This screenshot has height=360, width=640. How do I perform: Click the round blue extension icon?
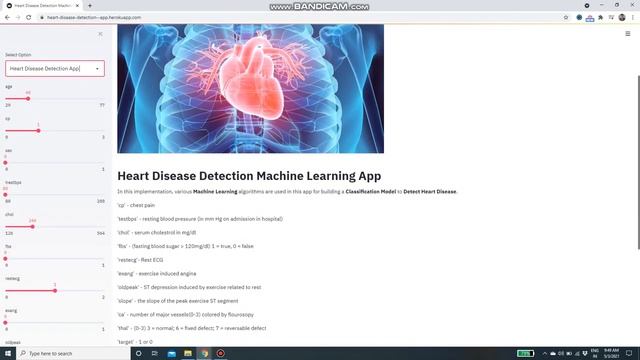coord(579,18)
